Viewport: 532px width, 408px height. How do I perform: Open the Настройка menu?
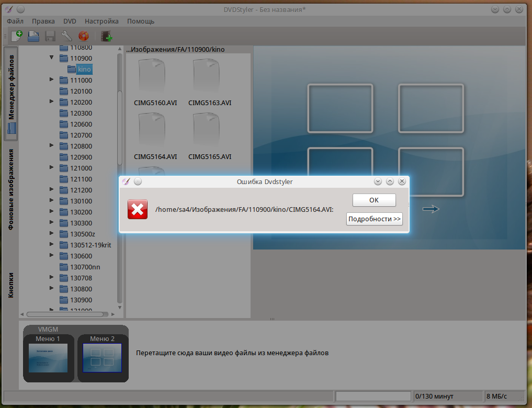pyautogui.click(x=101, y=21)
